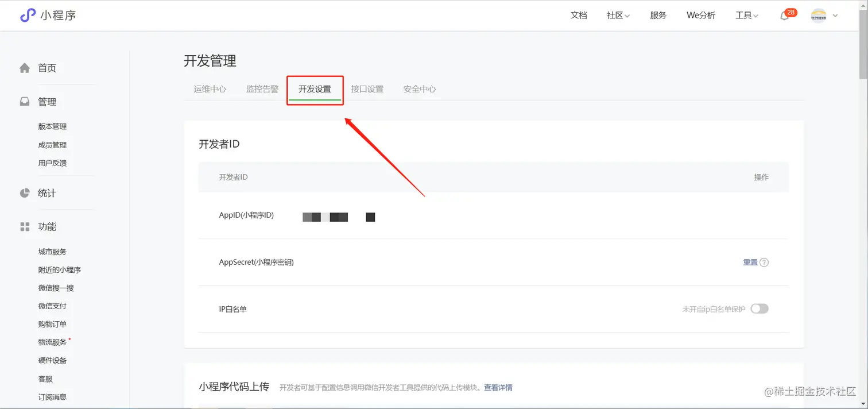Screen dimensions: 868x409
Task: Toggle the IP白名单 protection switch
Action: (759, 309)
